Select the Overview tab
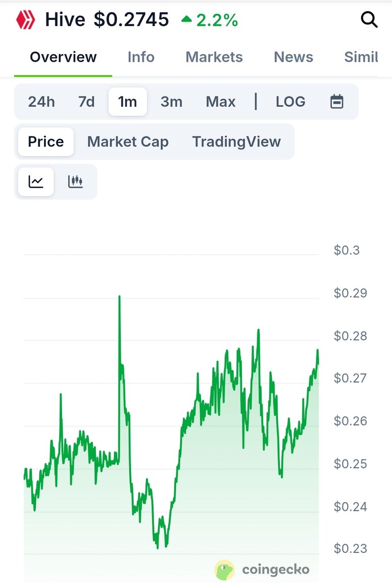The image size is (392, 583). coord(63,57)
